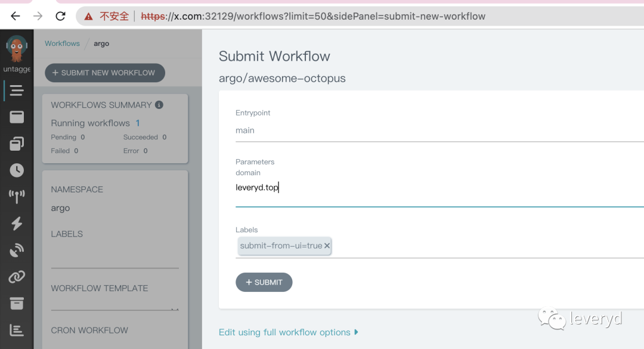Viewport: 644px width, 349px height.
Task: Reload the current page
Action: tap(60, 16)
